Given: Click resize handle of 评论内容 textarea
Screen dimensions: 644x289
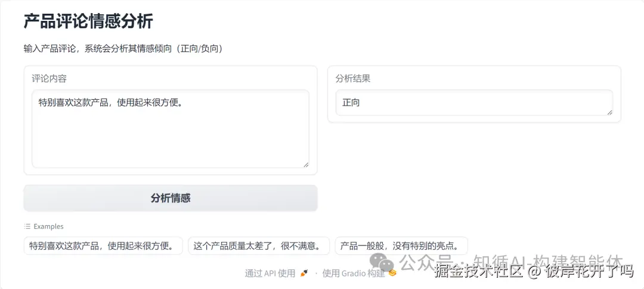Looking at the screenshot, I should [x=305, y=164].
